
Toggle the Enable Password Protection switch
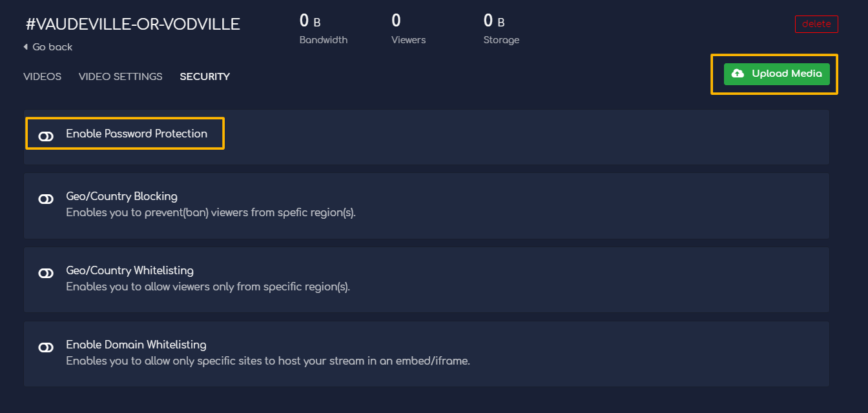(46, 137)
